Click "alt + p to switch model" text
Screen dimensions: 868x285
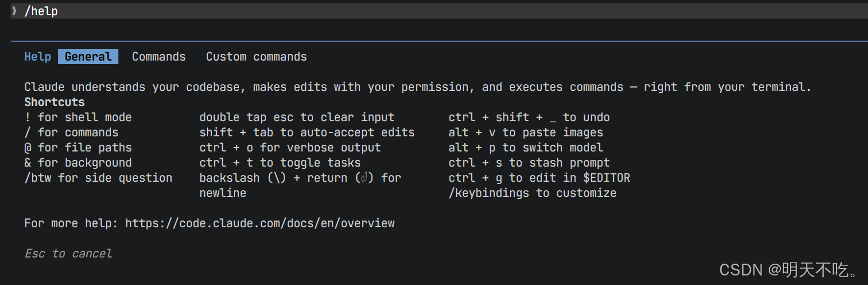526,148
